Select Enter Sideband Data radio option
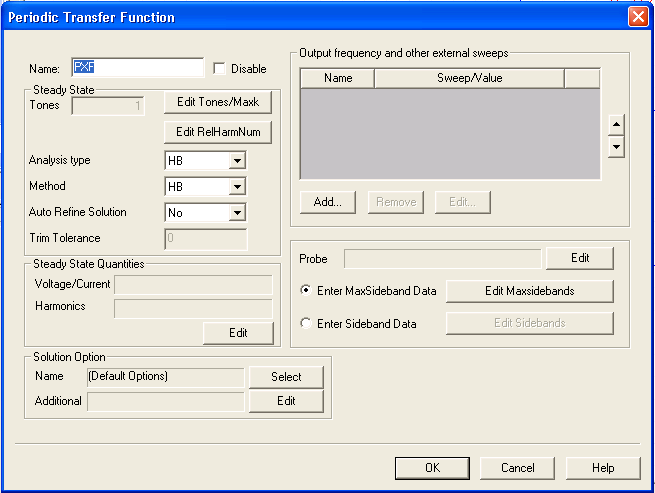 (307, 323)
